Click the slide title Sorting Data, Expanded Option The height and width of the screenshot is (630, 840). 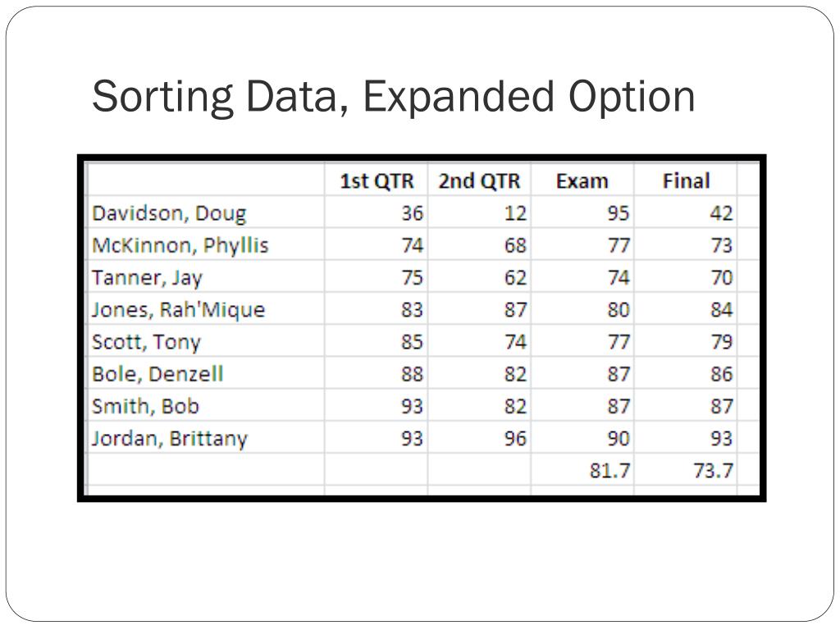click(393, 97)
